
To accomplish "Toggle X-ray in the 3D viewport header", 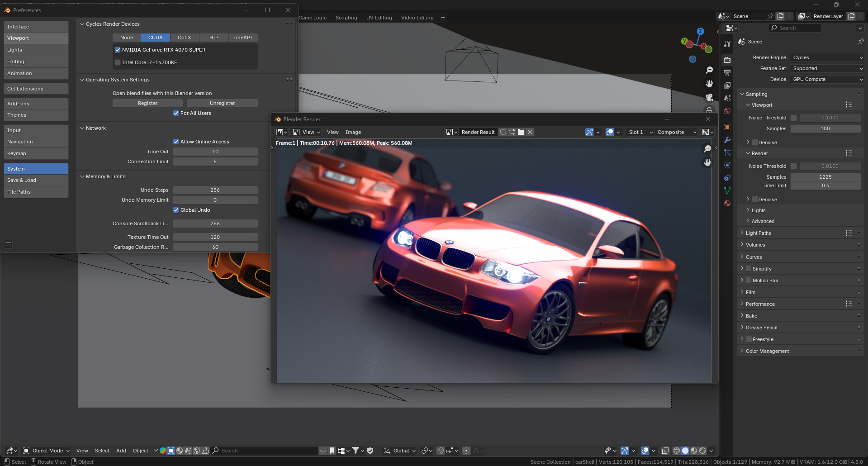I will coord(665,451).
